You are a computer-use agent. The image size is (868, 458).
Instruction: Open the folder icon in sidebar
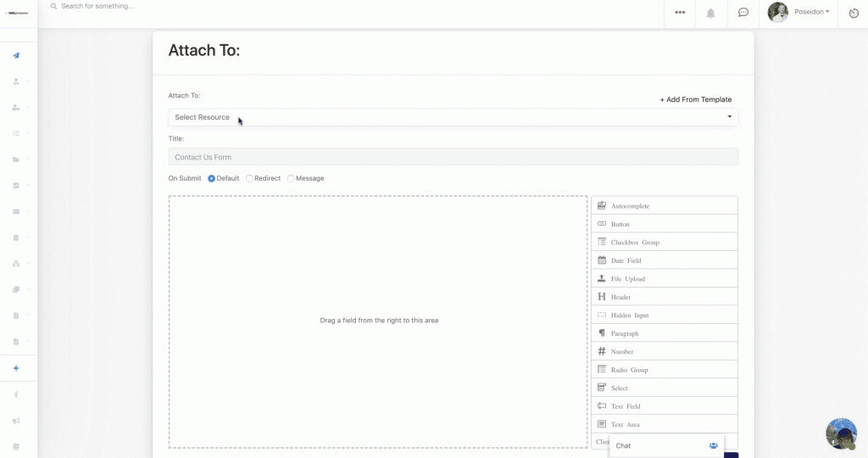[x=16, y=159]
